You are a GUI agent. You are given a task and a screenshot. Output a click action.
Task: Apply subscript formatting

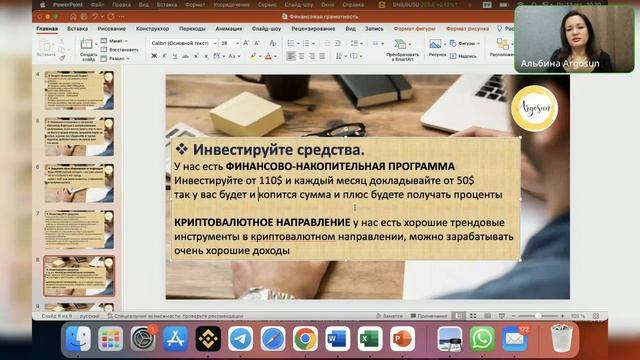pos(206,56)
